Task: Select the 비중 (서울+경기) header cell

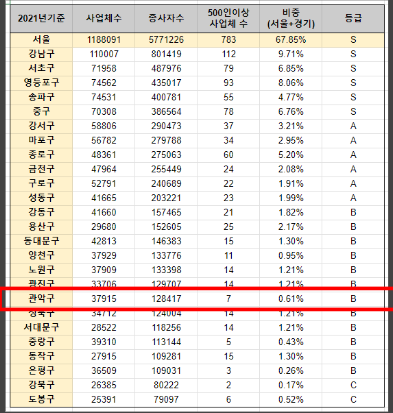Action: click(x=291, y=18)
